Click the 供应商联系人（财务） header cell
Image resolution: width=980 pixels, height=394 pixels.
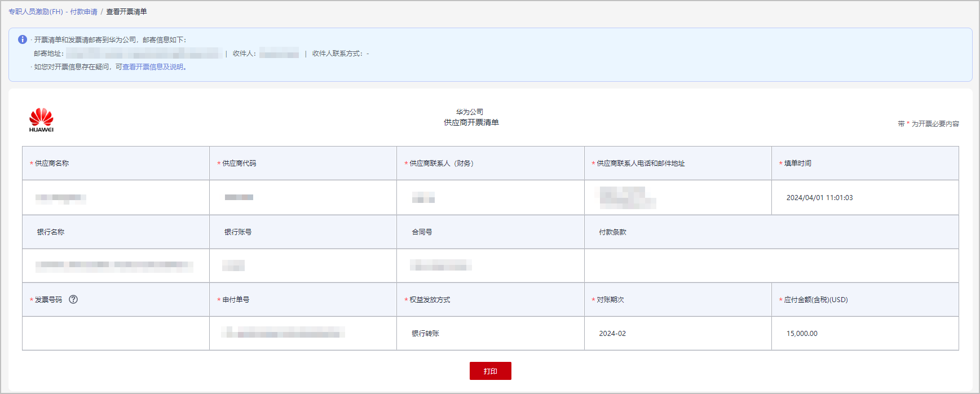pyautogui.click(x=491, y=163)
